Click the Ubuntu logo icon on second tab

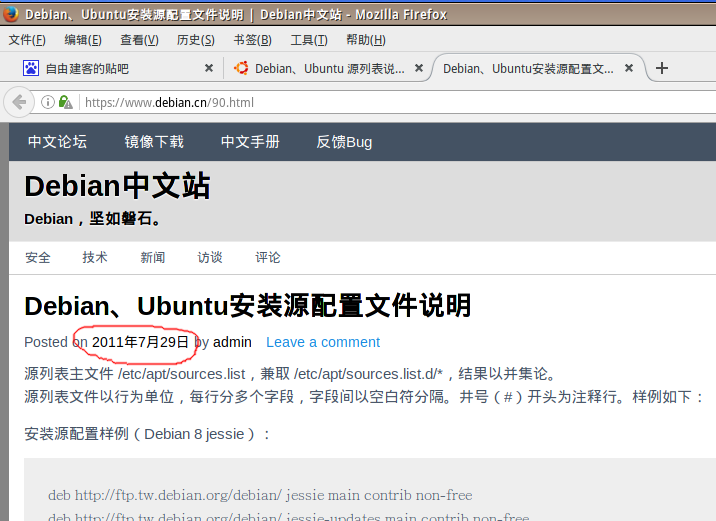[241, 68]
